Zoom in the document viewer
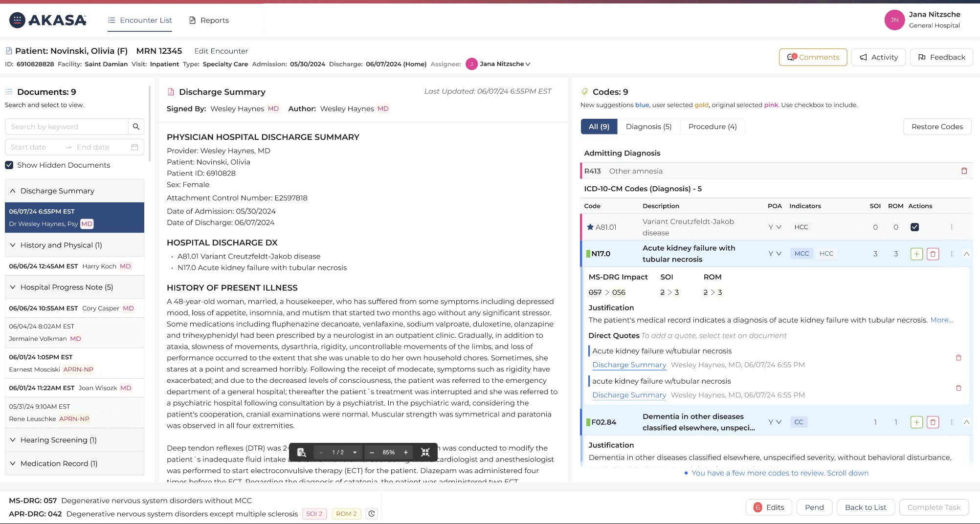The image size is (980, 524). 406,452
